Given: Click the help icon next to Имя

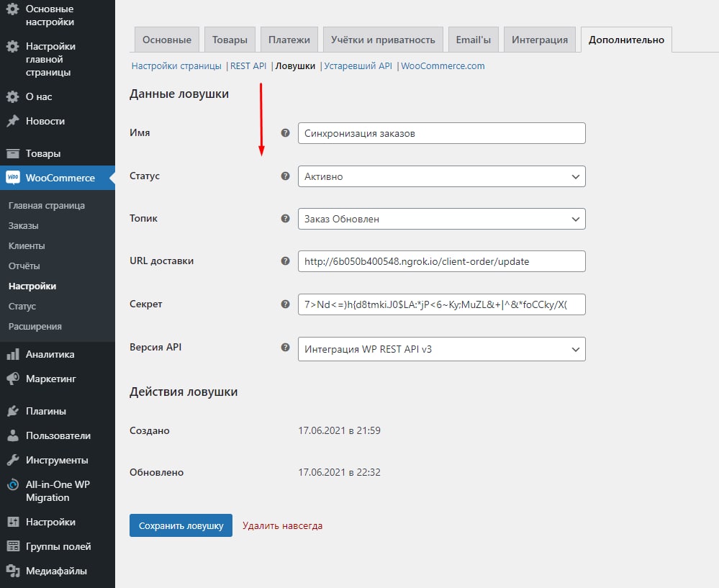Looking at the screenshot, I should 285,133.
